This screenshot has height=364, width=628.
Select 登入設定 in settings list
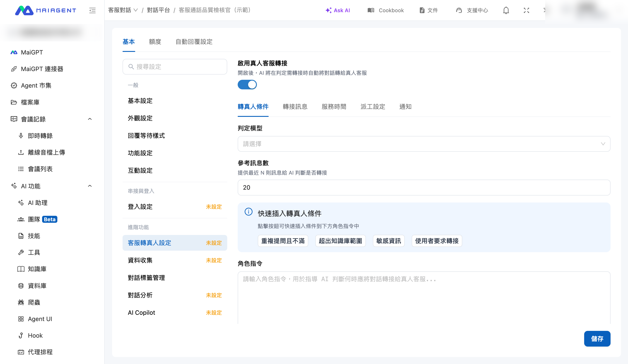pos(175,207)
